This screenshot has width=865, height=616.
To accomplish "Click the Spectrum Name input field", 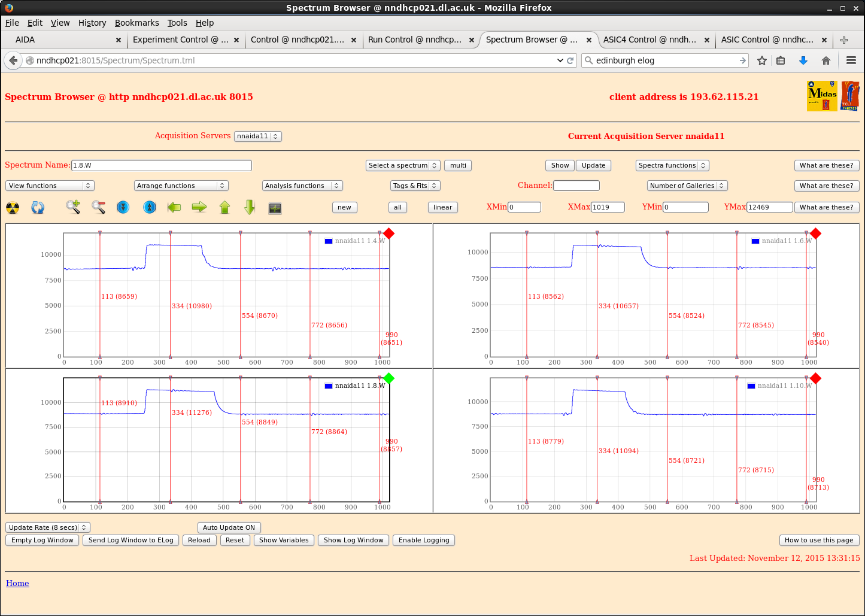I will click(x=162, y=165).
